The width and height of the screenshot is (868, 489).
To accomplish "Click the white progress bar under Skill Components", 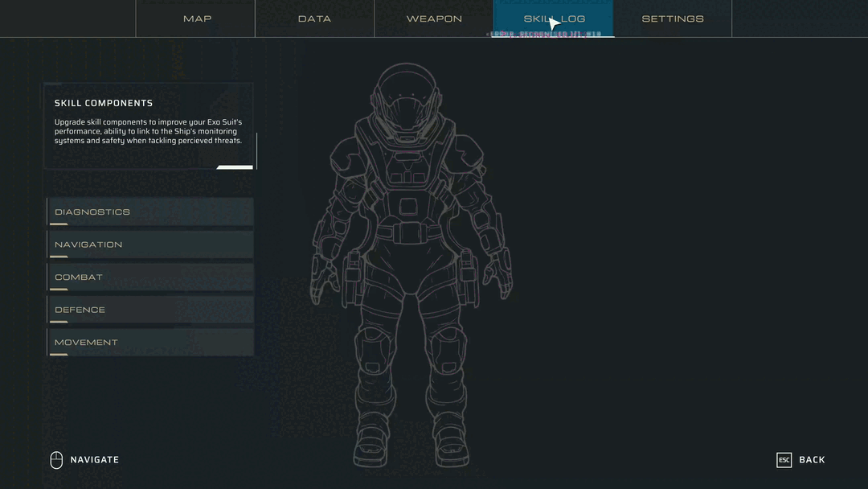I will point(233,166).
